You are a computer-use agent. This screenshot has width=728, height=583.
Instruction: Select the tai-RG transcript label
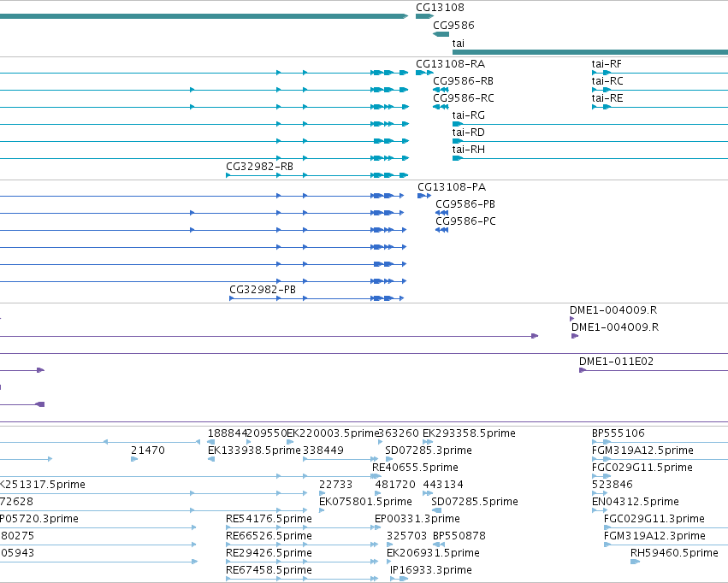(x=469, y=115)
